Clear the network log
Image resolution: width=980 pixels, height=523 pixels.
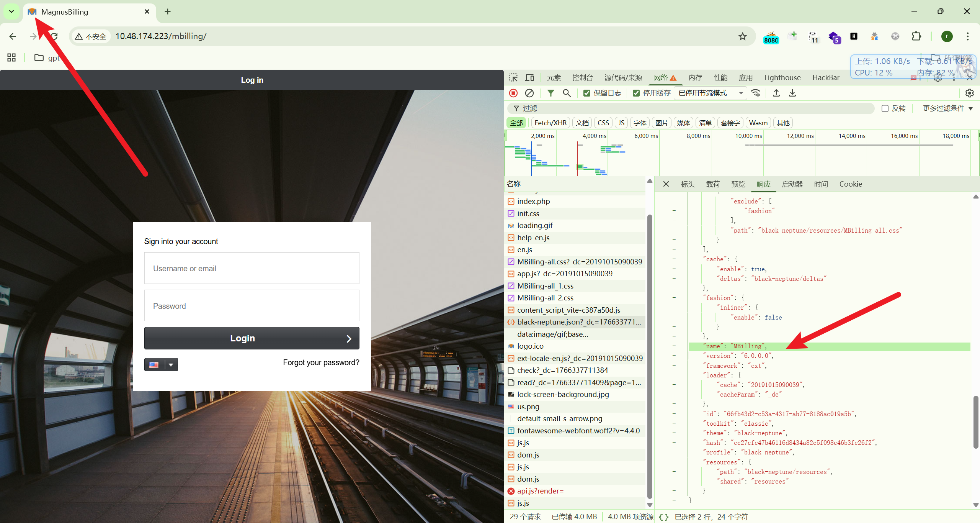529,93
